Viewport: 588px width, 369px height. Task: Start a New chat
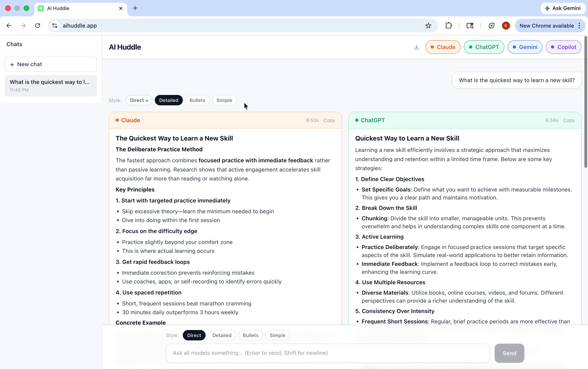tap(51, 64)
